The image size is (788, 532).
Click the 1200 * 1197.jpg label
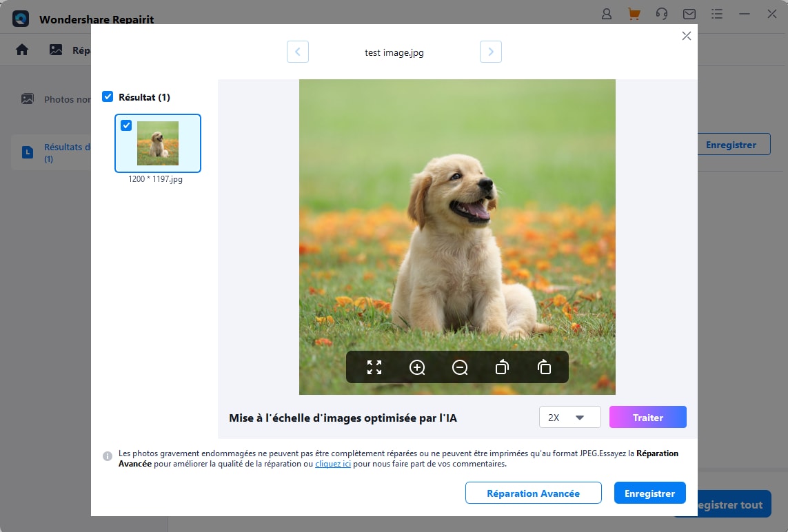155,179
